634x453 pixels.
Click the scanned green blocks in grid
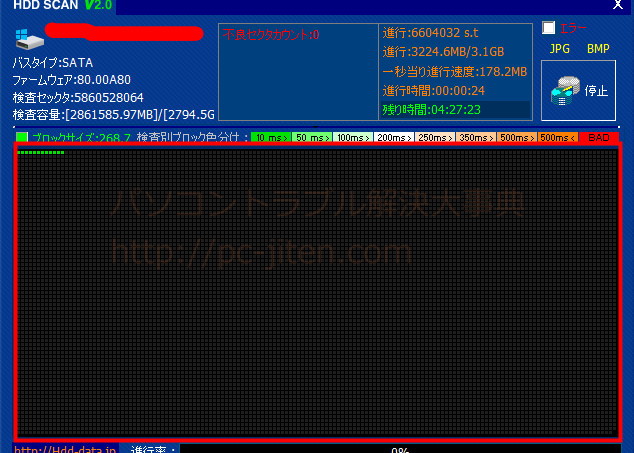[x=41, y=153]
